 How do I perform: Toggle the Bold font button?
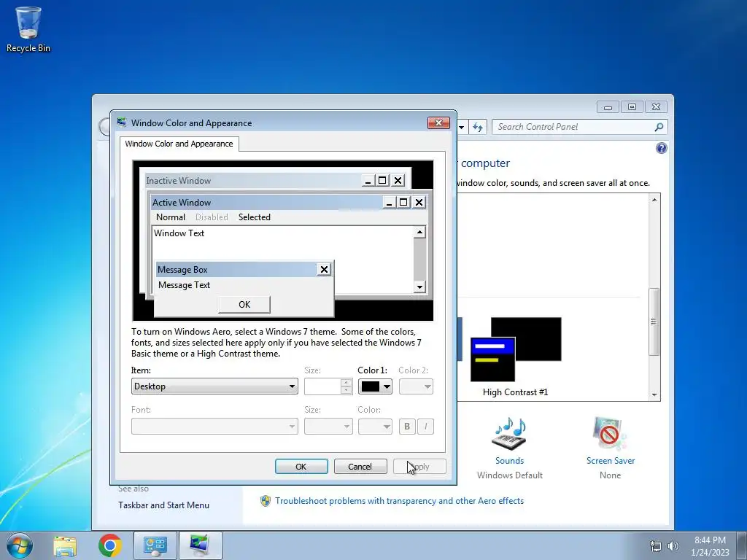click(x=407, y=426)
